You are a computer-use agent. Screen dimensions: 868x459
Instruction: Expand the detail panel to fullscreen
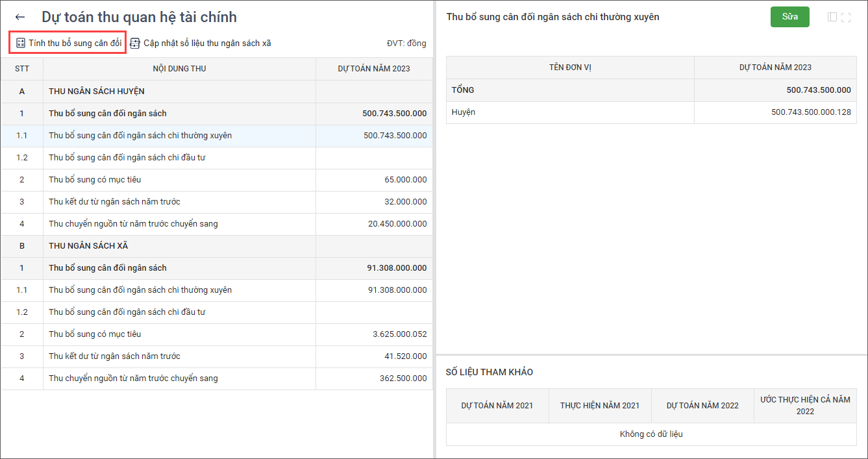(846, 18)
